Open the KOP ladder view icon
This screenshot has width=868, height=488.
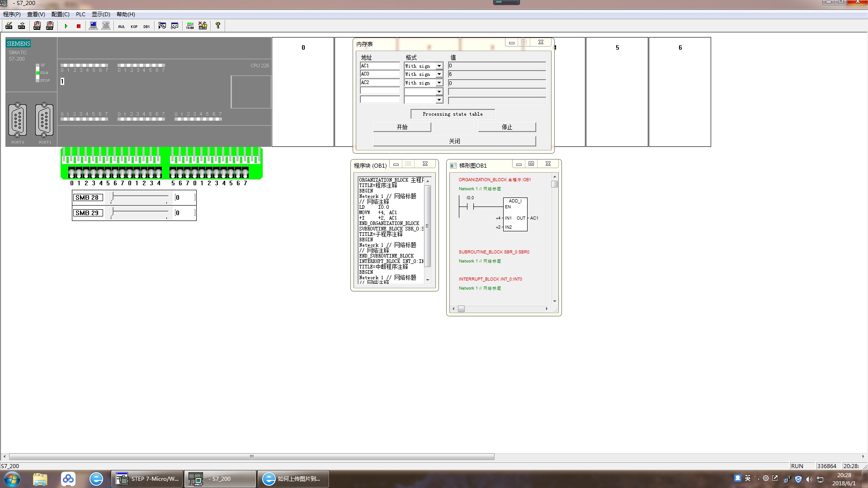click(134, 26)
